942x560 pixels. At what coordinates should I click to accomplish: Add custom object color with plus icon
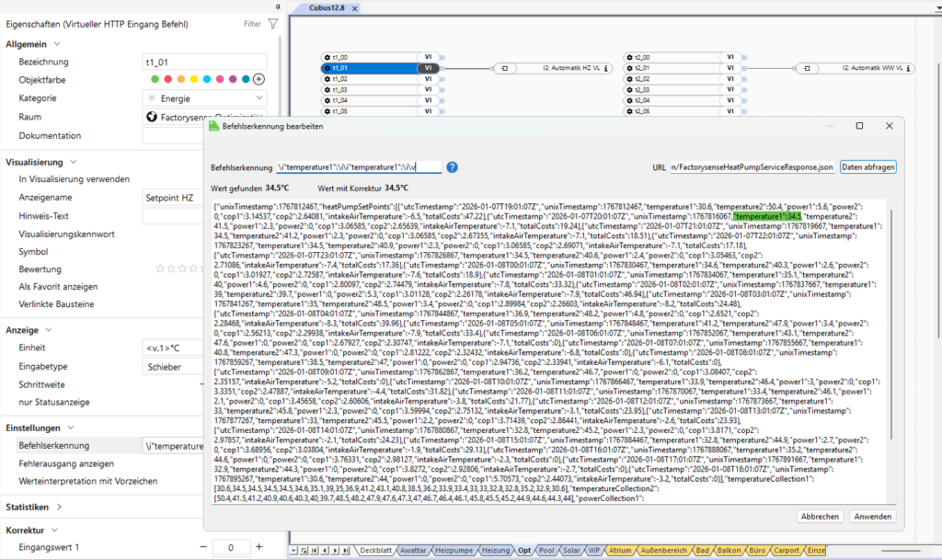click(x=258, y=79)
